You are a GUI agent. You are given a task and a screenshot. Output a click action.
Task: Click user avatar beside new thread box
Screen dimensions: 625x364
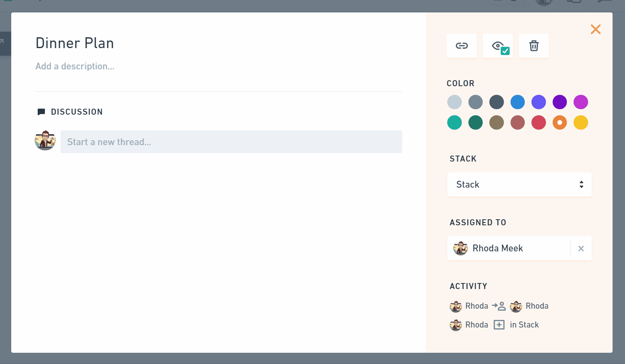[45, 140]
